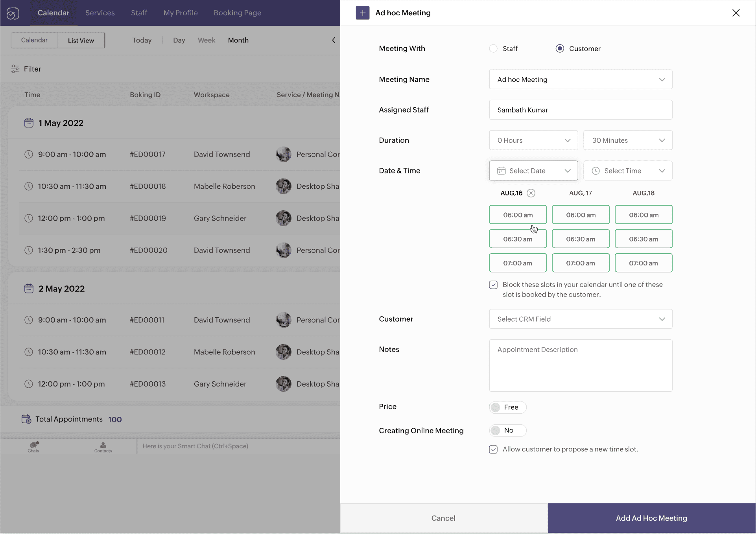This screenshot has width=756, height=534.
Task: Select the Staff radio button
Action: click(493, 48)
